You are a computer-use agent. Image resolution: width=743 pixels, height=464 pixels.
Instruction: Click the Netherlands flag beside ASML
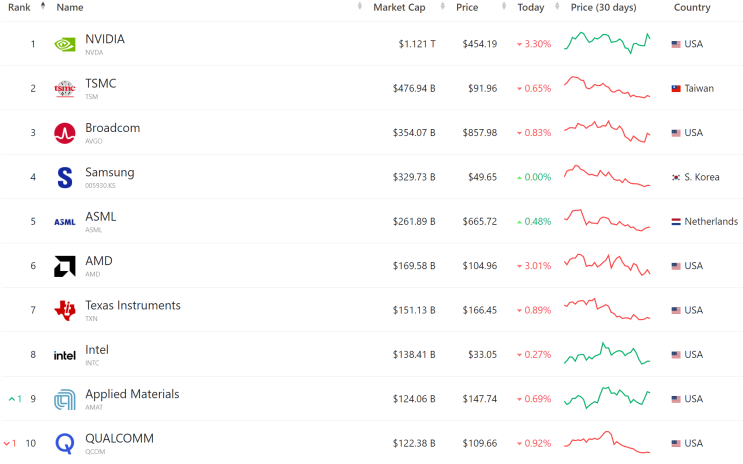click(x=676, y=222)
